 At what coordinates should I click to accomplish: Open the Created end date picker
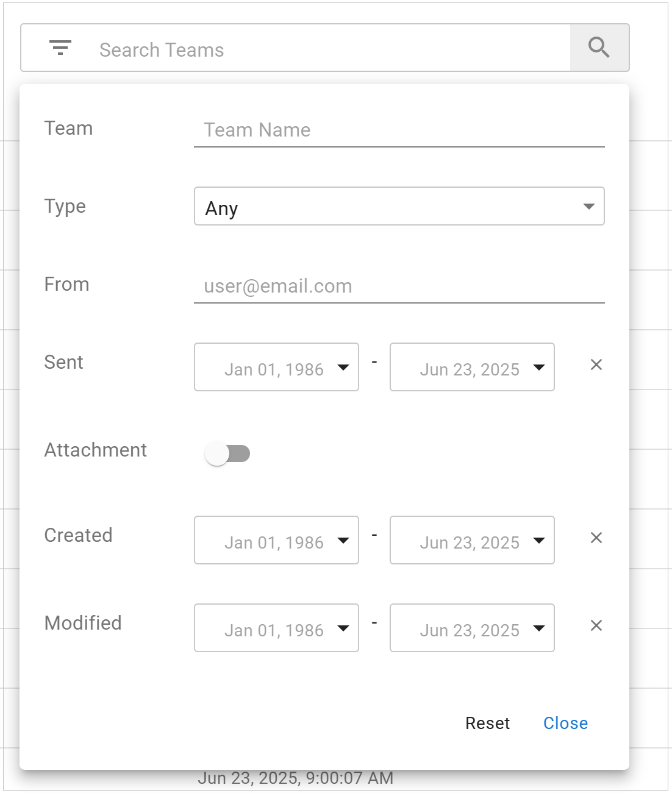[472, 540]
